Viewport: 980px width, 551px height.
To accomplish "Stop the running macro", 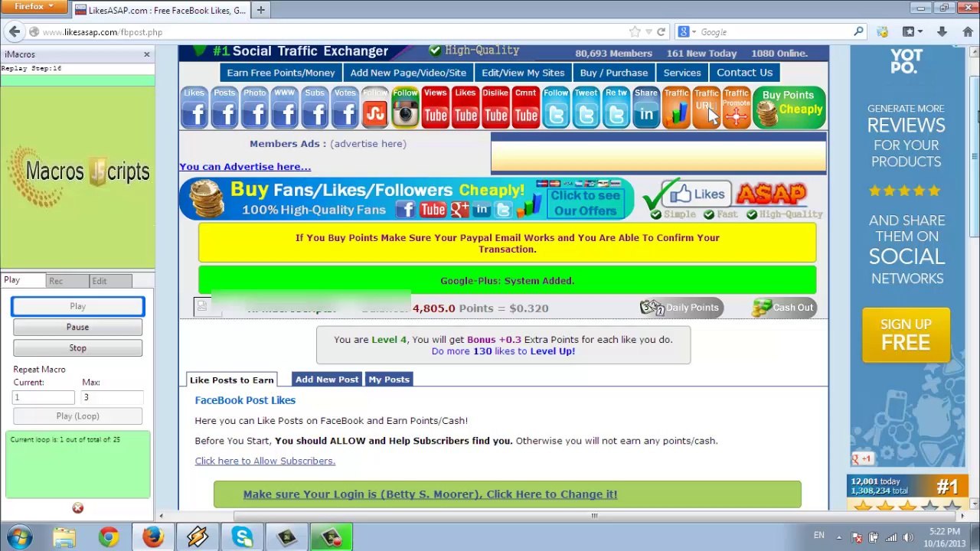I will coord(77,347).
